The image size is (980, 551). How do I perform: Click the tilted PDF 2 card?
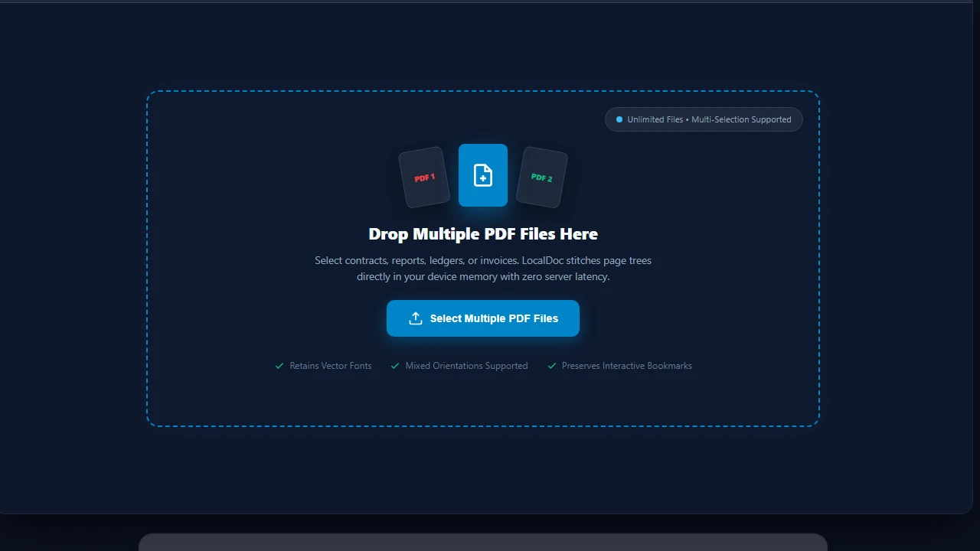[542, 178]
